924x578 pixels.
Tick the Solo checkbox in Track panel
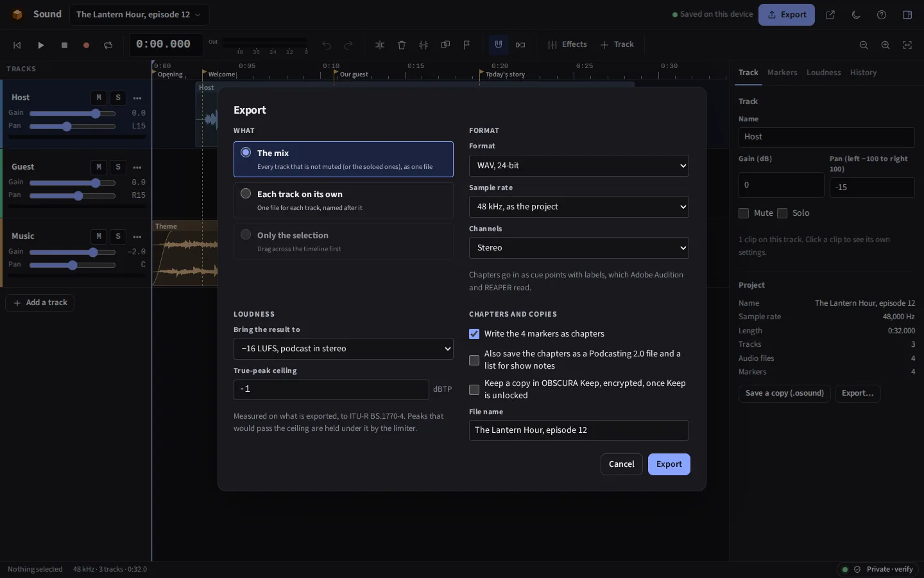point(782,213)
